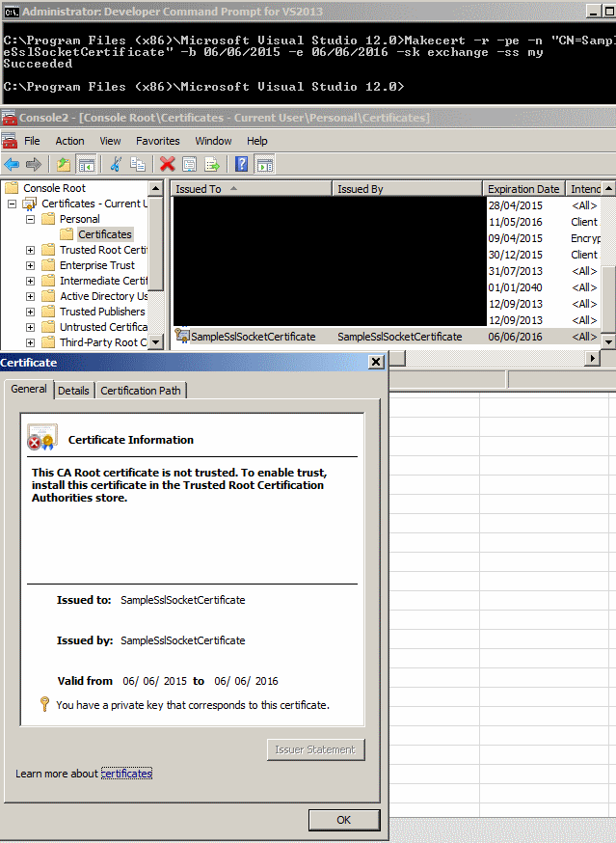
Task: Switch to the Certification Path tab
Action: (x=141, y=391)
